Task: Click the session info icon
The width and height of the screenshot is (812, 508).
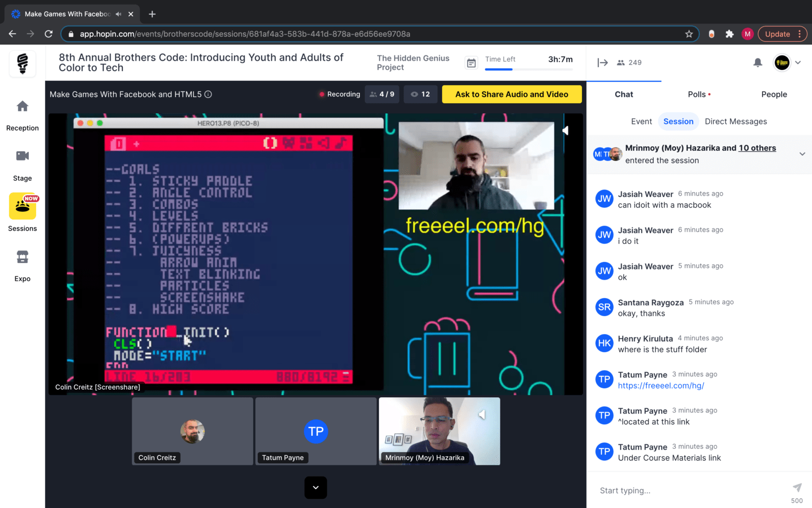Action: click(x=208, y=94)
